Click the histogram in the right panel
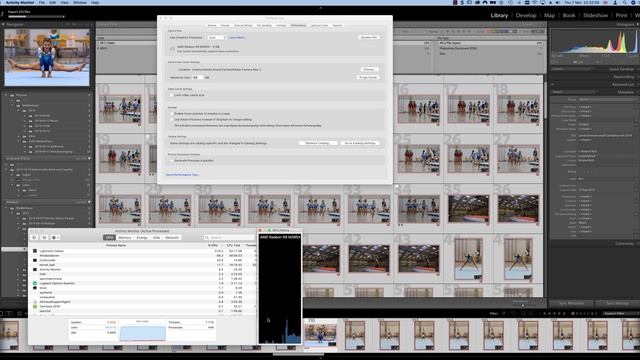The height and width of the screenshot is (360, 640). (593, 42)
